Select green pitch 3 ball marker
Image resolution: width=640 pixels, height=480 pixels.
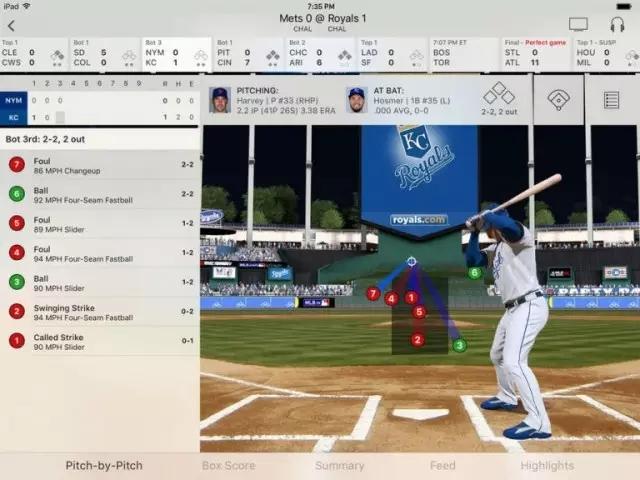(x=459, y=345)
